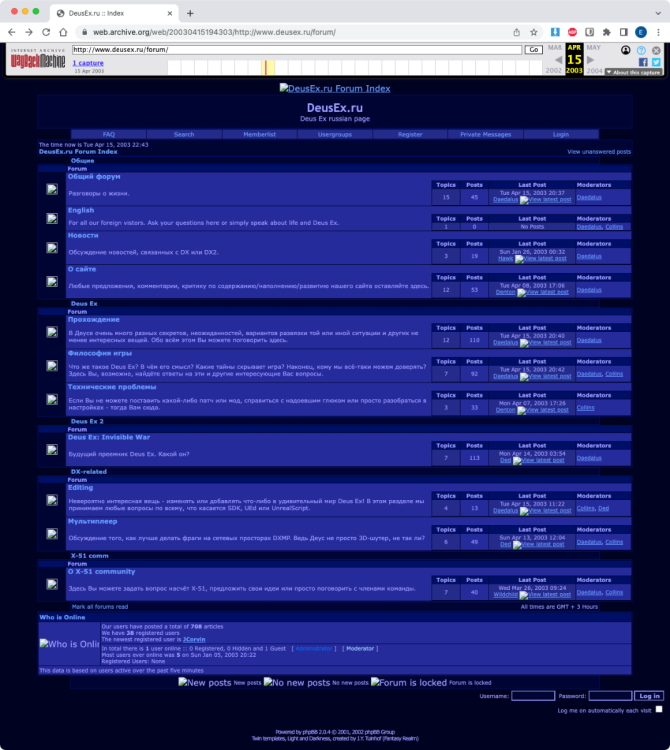Close the DeusEx.ru Index tab
Screen dimensions: 670x750
pos(169,13)
